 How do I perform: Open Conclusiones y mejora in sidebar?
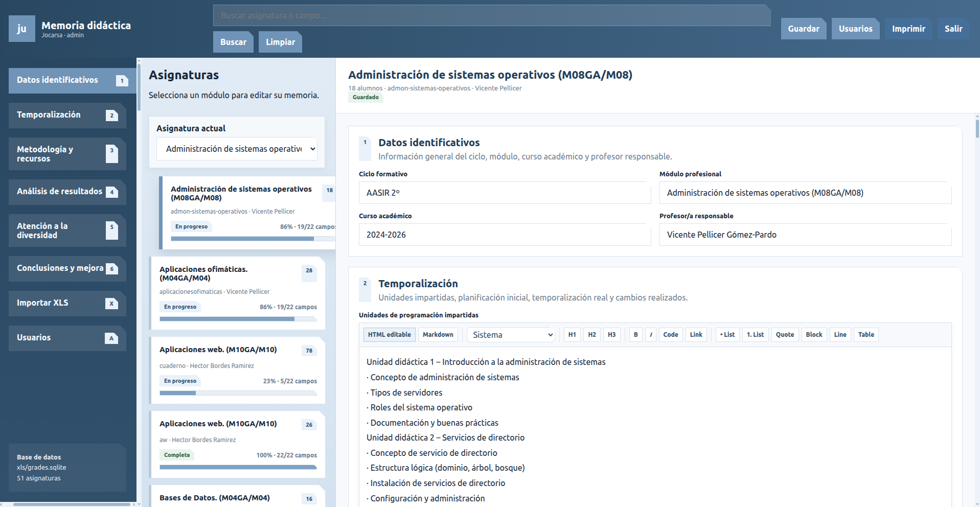pyautogui.click(x=67, y=269)
